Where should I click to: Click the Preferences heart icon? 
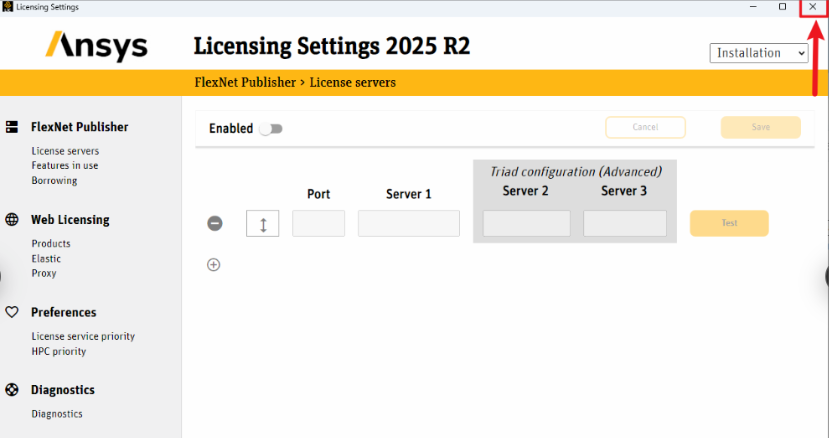tap(12, 312)
